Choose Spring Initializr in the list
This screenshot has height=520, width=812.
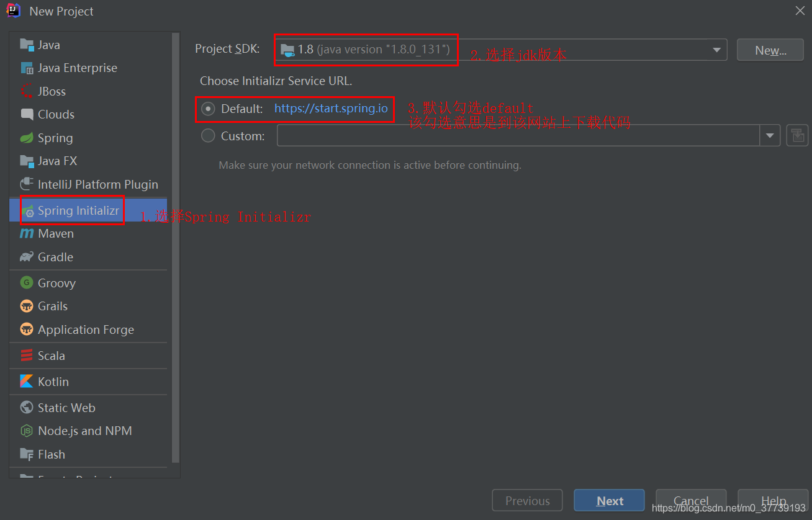pyautogui.click(x=88, y=210)
